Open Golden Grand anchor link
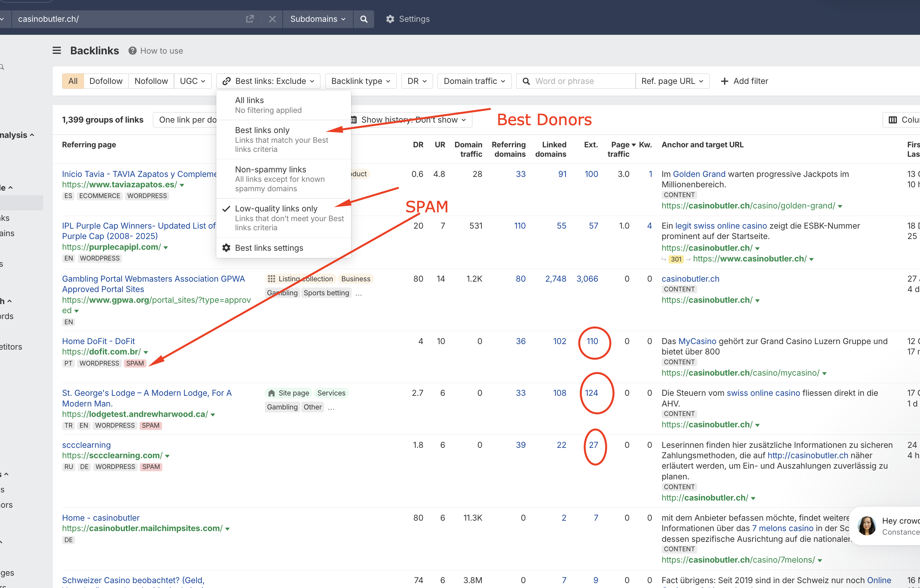The image size is (920, 588). click(x=699, y=174)
